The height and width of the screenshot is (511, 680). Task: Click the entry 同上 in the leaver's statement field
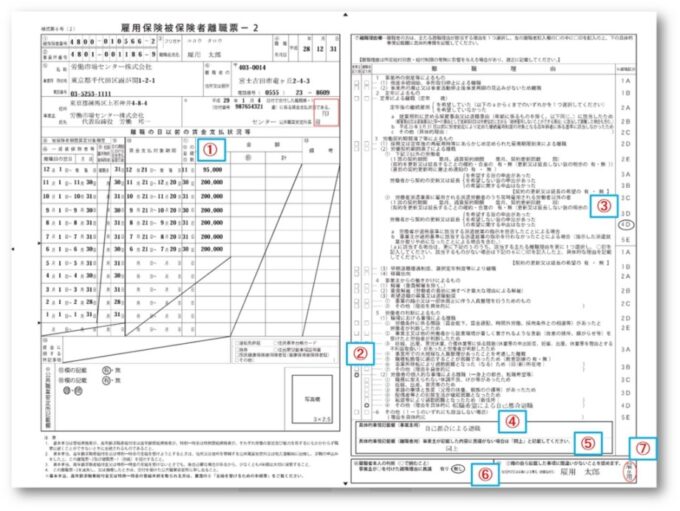pyautogui.click(x=451, y=449)
